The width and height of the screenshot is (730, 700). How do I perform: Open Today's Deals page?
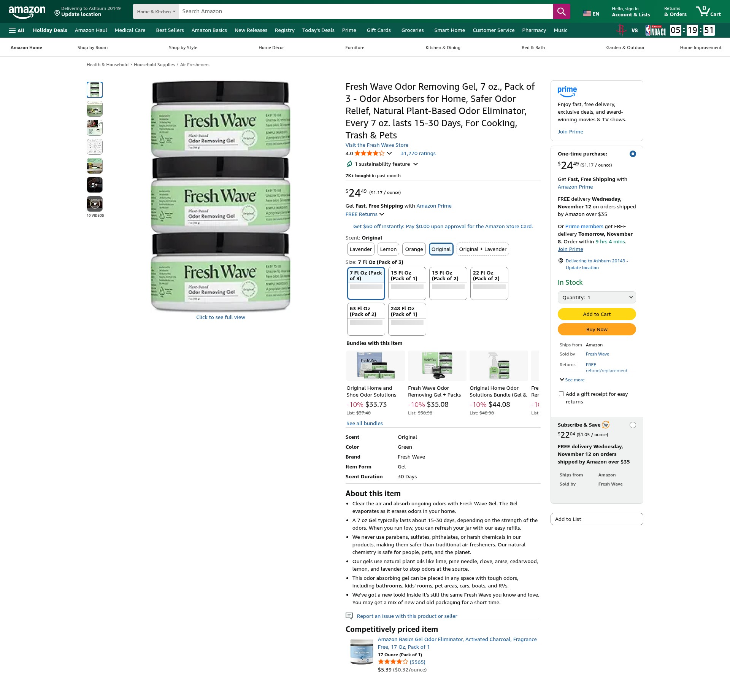click(318, 30)
